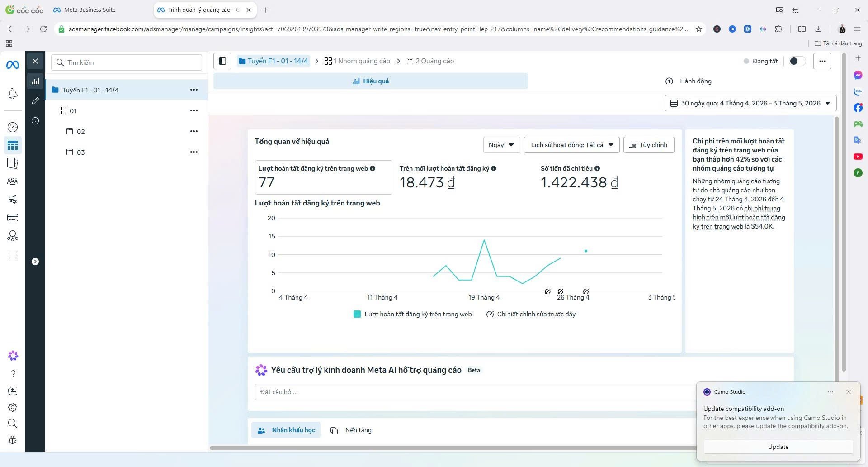This screenshot has height=467, width=868.
Task: Bookmark this page with the star icon
Action: (x=698, y=29)
